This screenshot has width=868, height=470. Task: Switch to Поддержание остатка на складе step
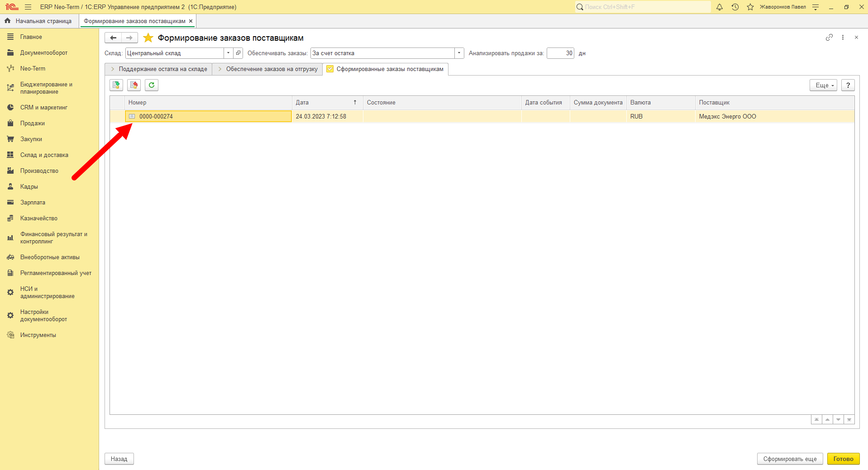tap(158, 69)
